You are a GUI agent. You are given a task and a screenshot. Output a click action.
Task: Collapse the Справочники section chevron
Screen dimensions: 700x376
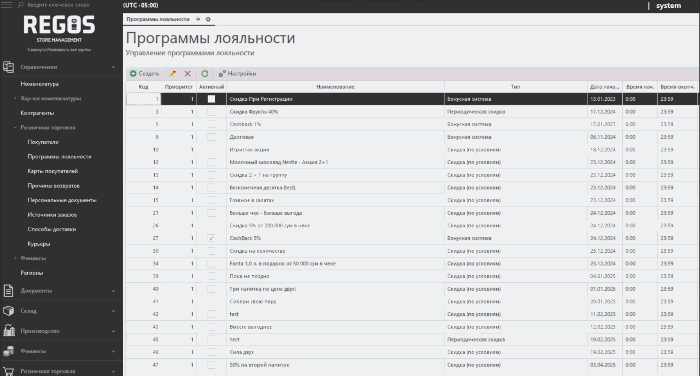point(113,67)
